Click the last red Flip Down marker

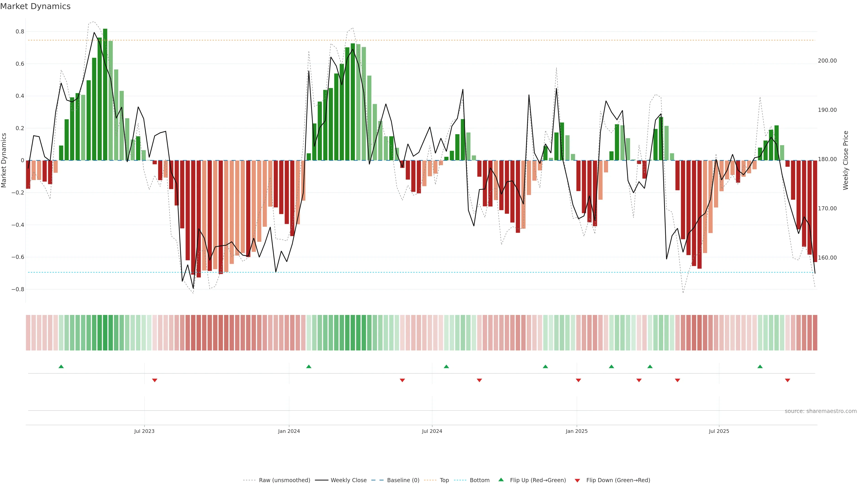click(x=788, y=380)
